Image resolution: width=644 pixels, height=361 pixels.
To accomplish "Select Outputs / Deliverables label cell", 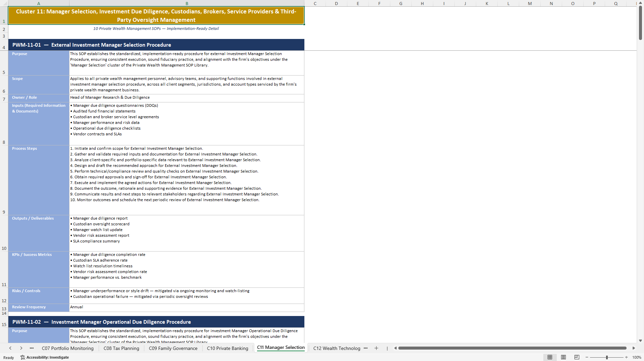I will (x=39, y=233).
